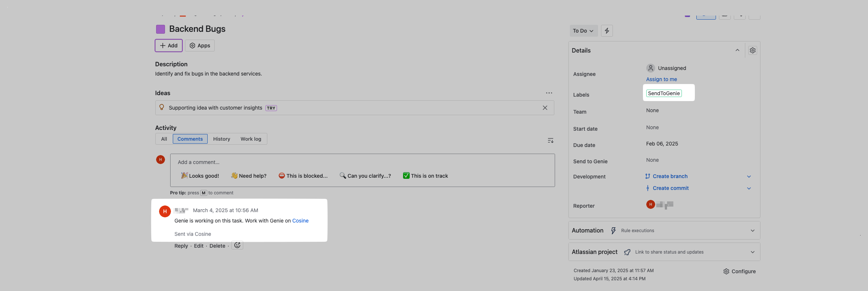Click the activity sort order icon

pos(550,140)
